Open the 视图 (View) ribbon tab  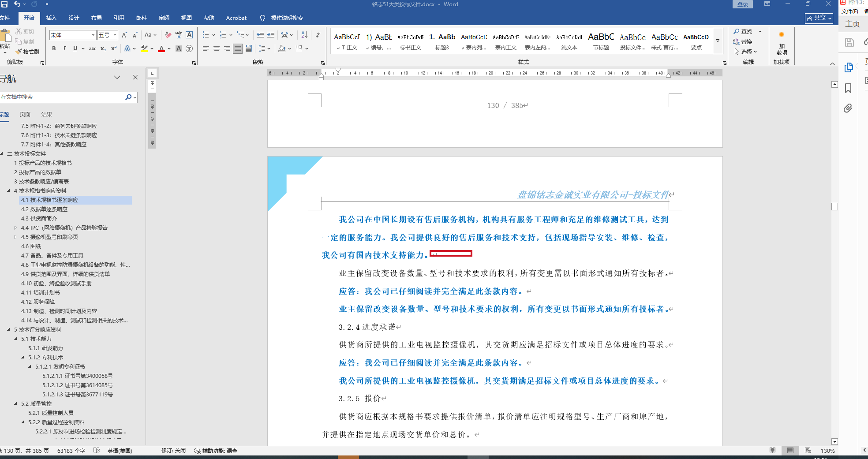point(187,18)
